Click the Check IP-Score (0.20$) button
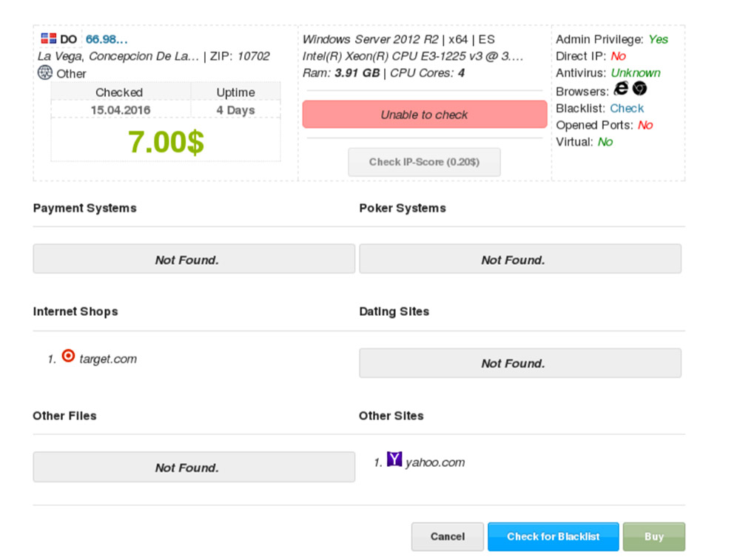The image size is (740, 560). tap(424, 162)
